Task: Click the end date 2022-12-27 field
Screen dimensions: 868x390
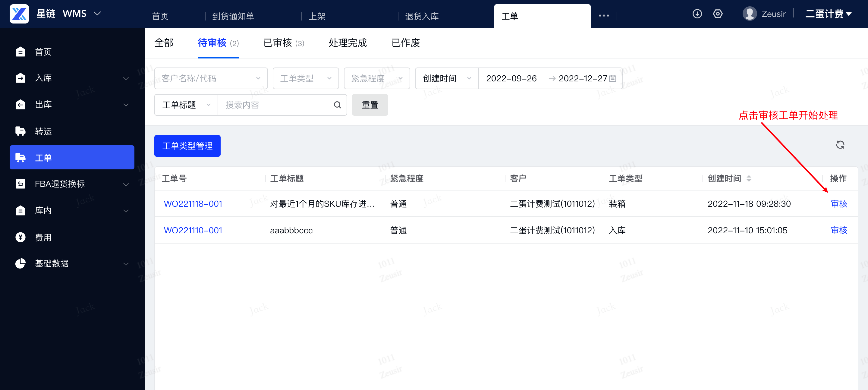Action: coord(583,79)
